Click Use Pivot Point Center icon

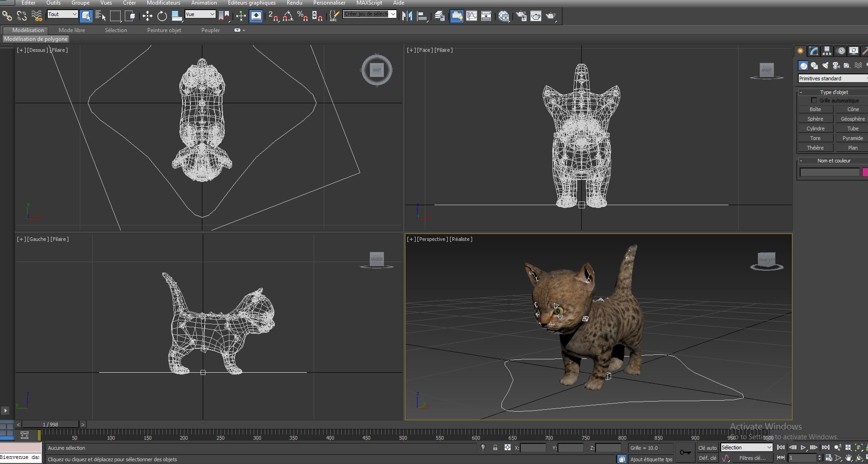pos(224,16)
